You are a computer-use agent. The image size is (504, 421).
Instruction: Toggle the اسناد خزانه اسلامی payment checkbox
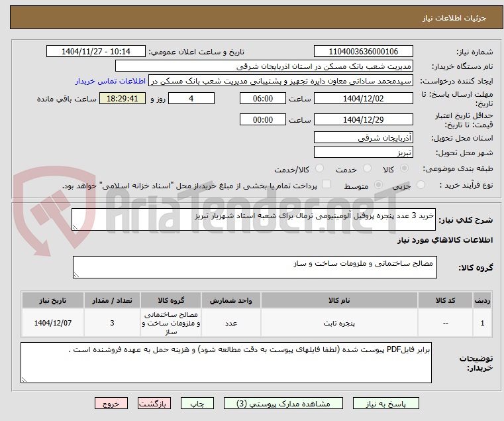[327, 184]
